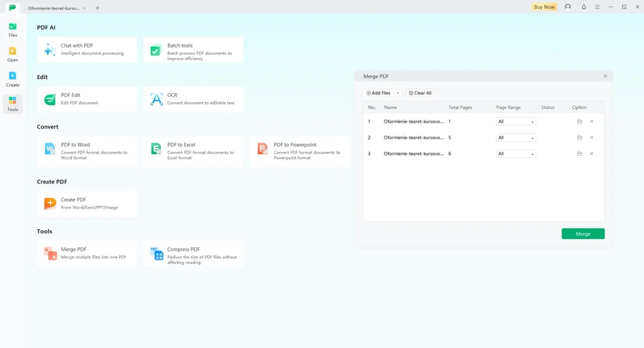The image size is (644, 348).
Task: Open the Batch tools card
Action: click(193, 50)
